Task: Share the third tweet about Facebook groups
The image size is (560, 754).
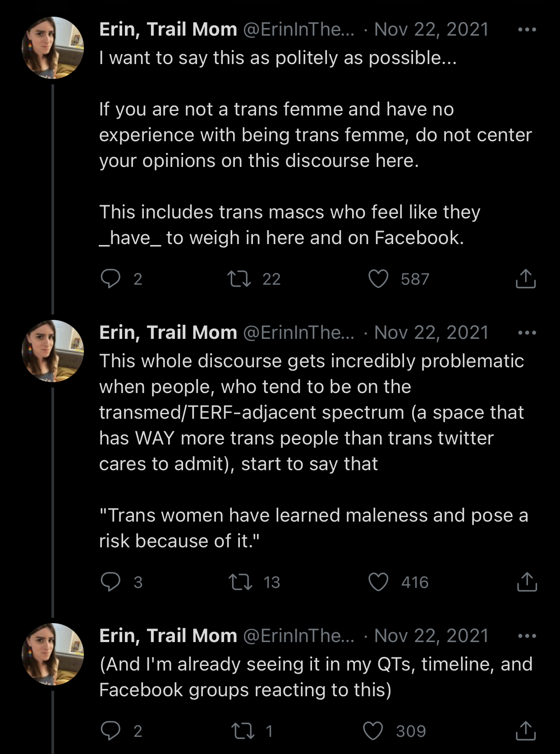Action: [x=525, y=731]
